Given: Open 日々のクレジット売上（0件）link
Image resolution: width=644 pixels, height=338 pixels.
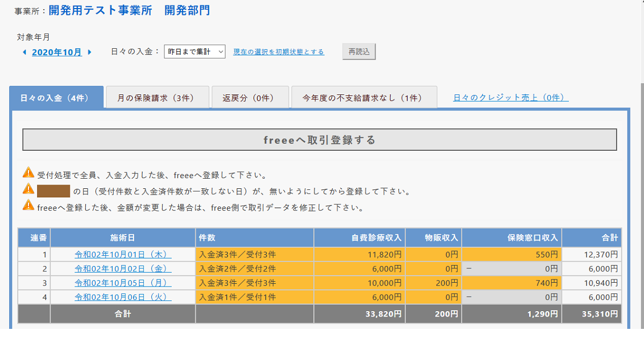Looking at the screenshot, I should point(510,98).
